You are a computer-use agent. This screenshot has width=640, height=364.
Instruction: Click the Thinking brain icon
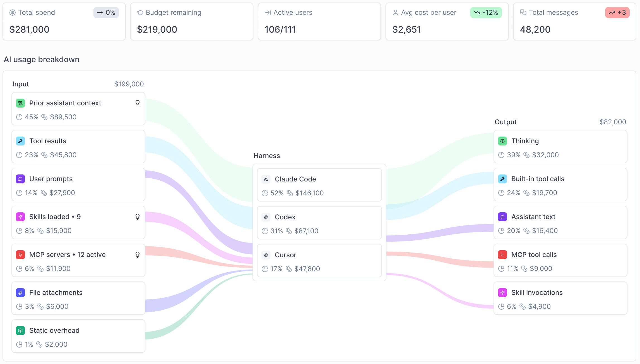[502, 141]
